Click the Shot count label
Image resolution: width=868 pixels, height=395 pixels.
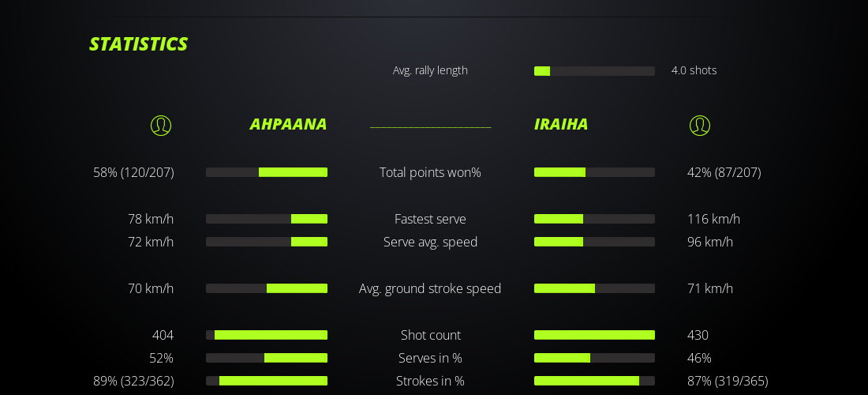[430, 335]
